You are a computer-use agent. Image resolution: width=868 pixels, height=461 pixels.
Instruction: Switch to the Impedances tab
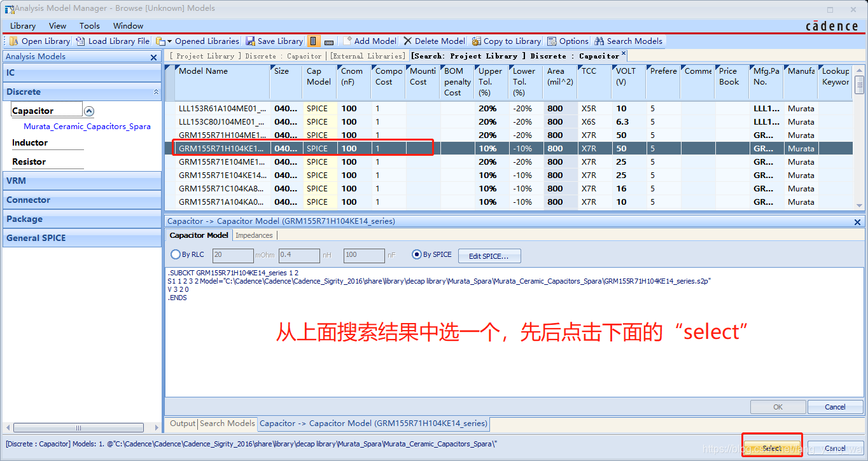pyautogui.click(x=254, y=235)
